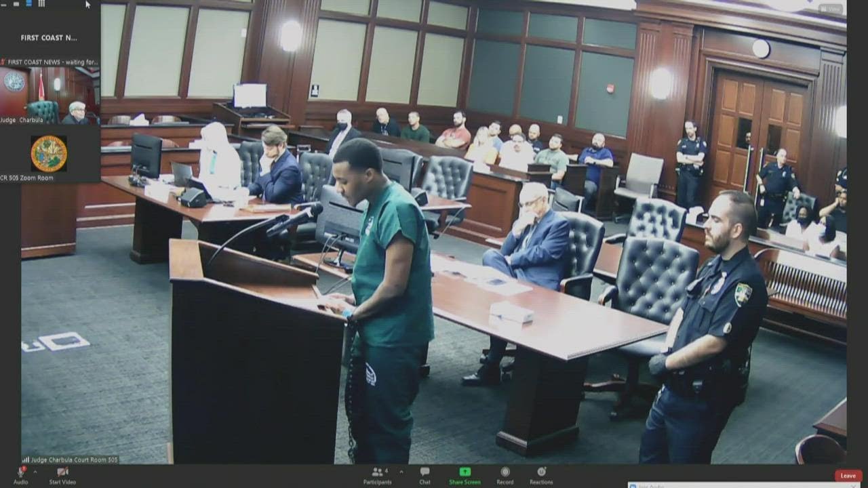The height and width of the screenshot is (488, 868).
Task: Open the View menu at top right
Action: coord(831,9)
